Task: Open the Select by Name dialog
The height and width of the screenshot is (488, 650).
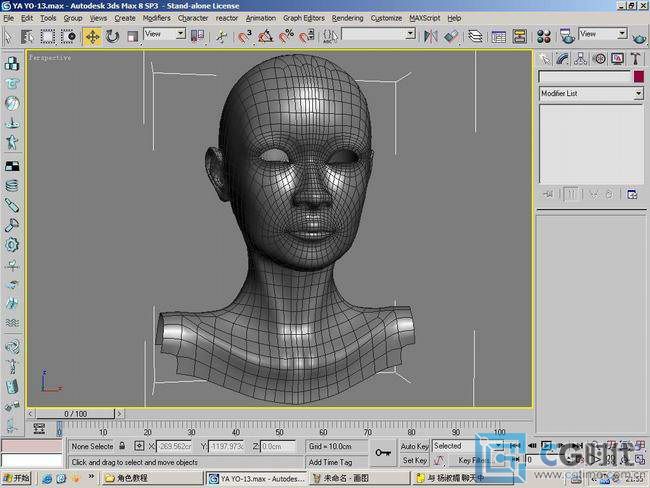Action: [x=27, y=36]
